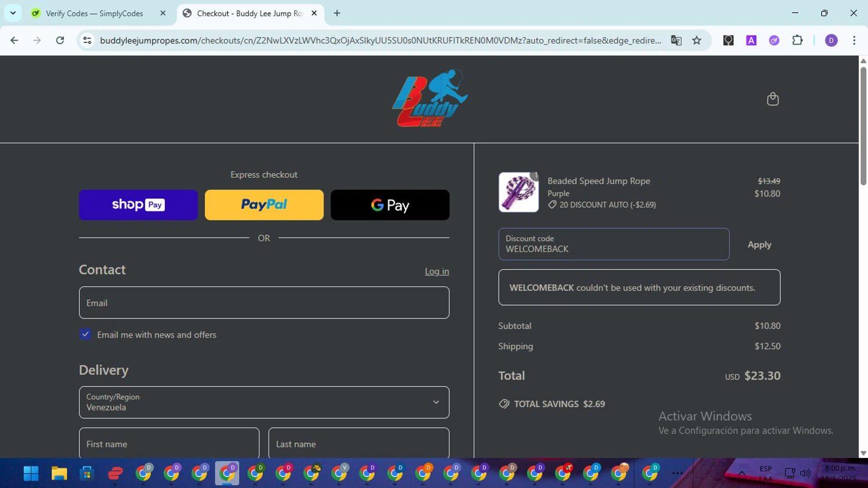Open the Chrome profile 'D' avatar
868x488 pixels.
[x=832, y=41]
